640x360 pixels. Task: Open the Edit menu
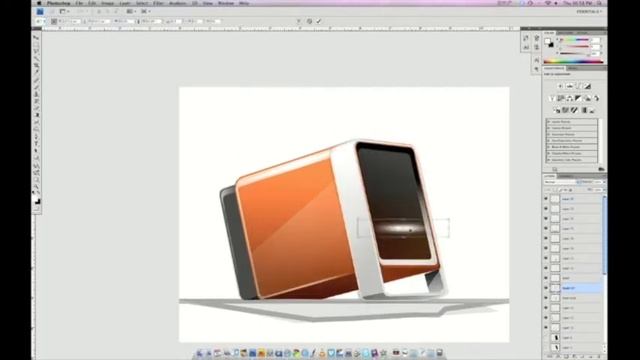[92, 3]
